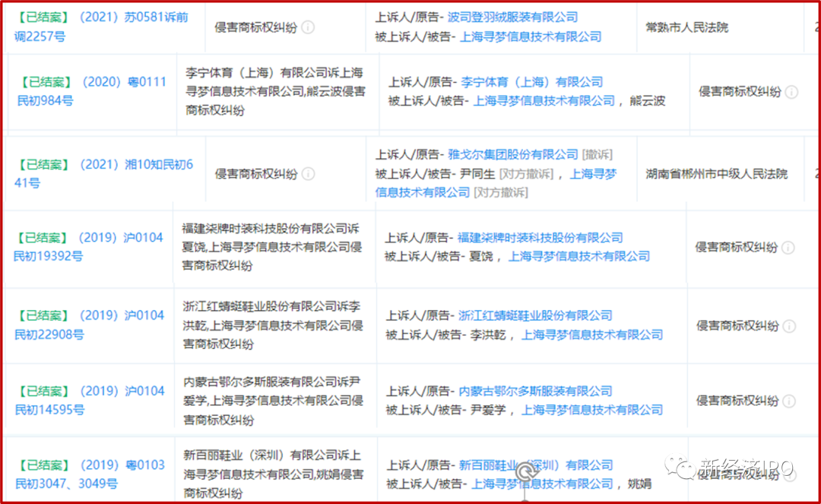The image size is (821, 504).
Task: Click info icon in 粤0111民初984号 row
Action: click(x=791, y=92)
